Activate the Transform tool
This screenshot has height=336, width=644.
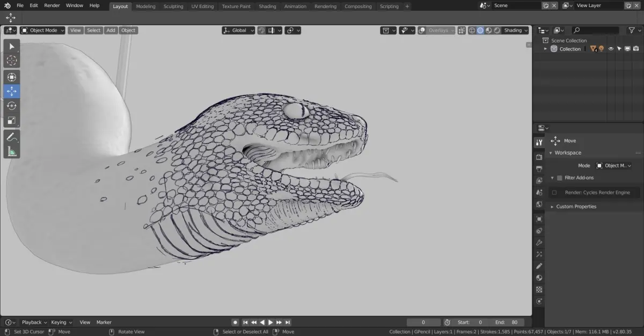pos(11,77)
